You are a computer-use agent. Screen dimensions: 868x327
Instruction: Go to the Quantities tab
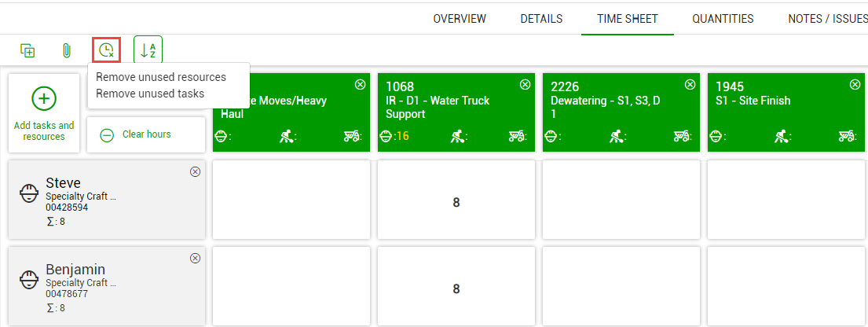(723, 19)
